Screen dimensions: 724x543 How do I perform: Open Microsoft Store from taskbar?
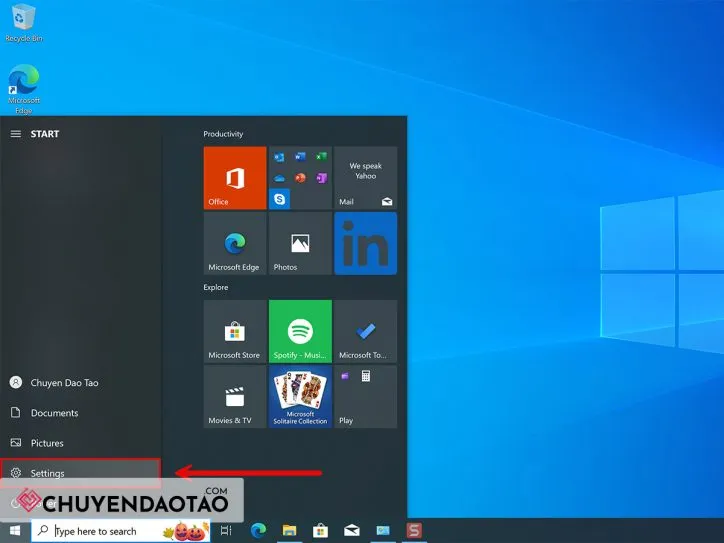click(x=320, y=531)
